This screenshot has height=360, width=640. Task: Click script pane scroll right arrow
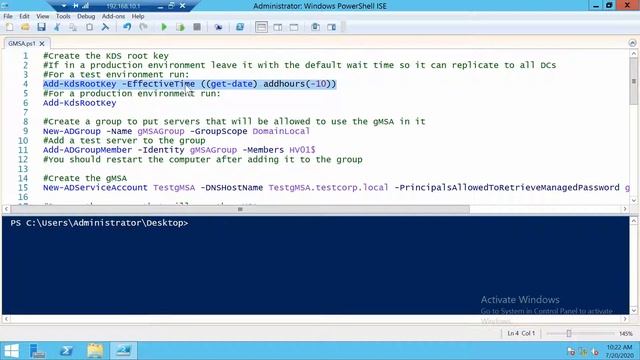(625, 209)
